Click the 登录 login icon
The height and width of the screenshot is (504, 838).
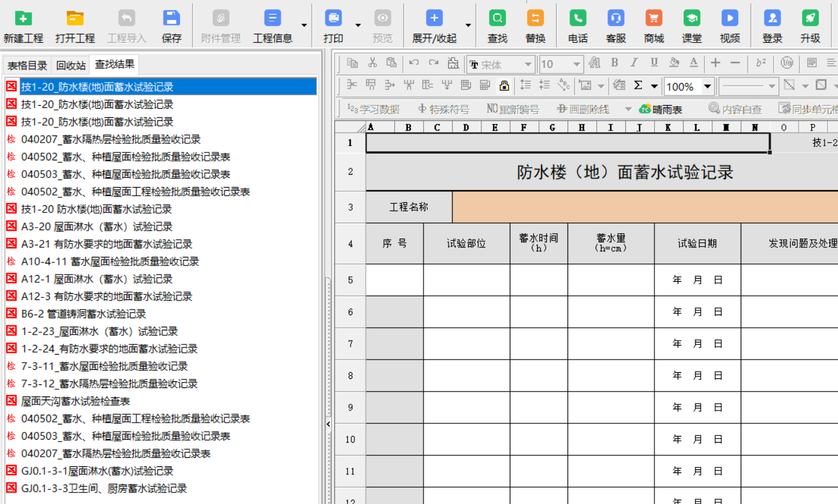click(772, 18)
